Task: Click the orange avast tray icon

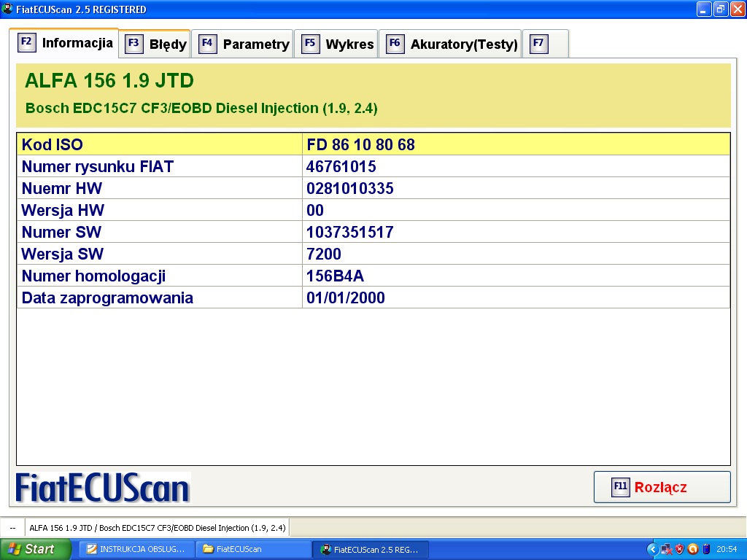Action: pos(693,549)
